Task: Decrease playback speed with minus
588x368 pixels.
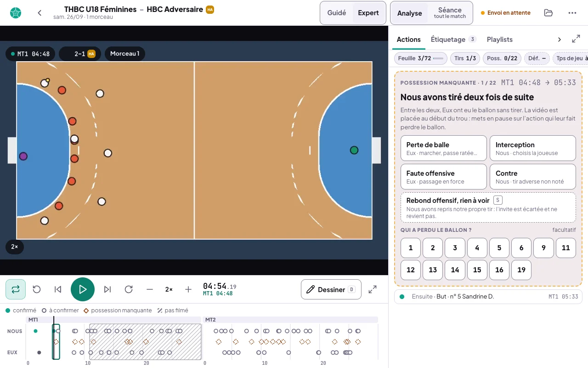Action: tap(150, 289)
